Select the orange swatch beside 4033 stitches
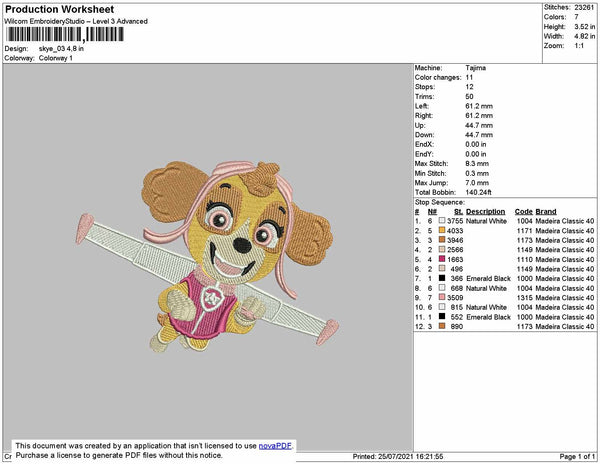This screenshot has width=600, height=464. [x=442, y=230]
